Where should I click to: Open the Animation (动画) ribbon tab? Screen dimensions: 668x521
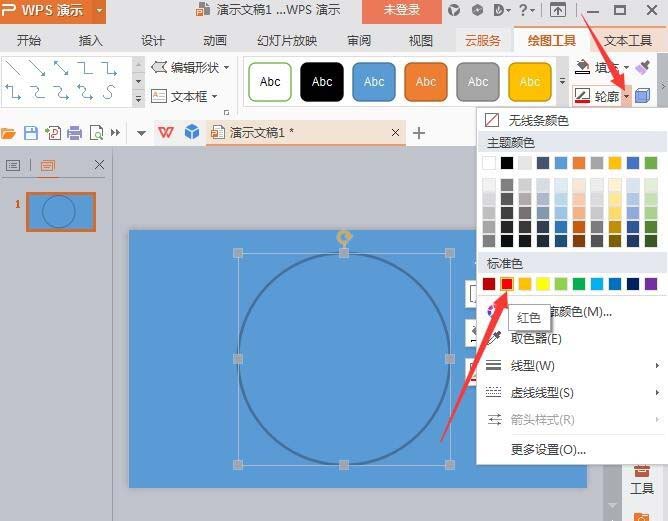214,40
